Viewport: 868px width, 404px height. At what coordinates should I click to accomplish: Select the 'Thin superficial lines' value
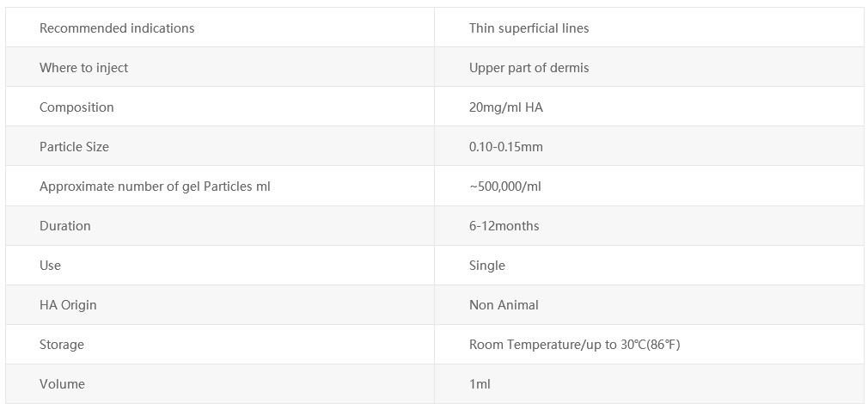(529, 28)
